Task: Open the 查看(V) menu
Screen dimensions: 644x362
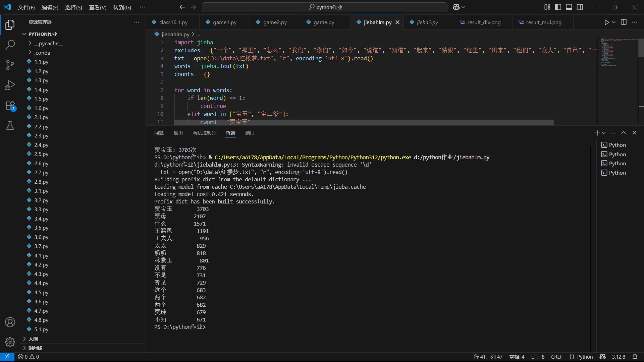Action: (x=98, y=7)
